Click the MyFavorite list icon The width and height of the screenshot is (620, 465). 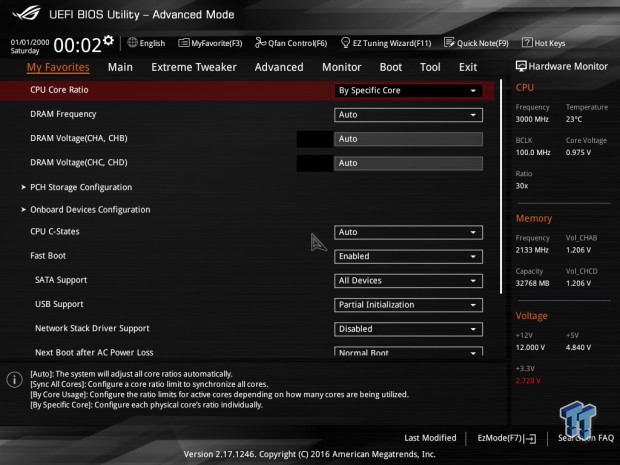point(183,43)
